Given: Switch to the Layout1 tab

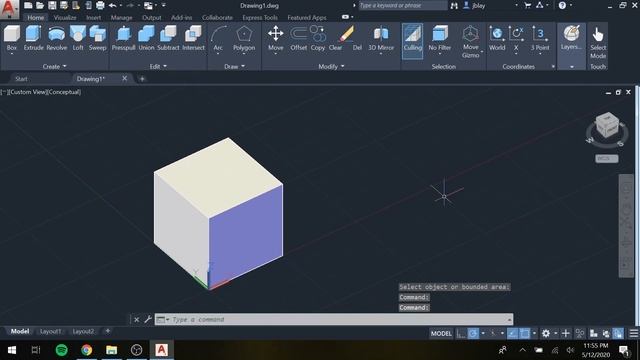Looking at the screenshot, I should (x=50, y=331).
